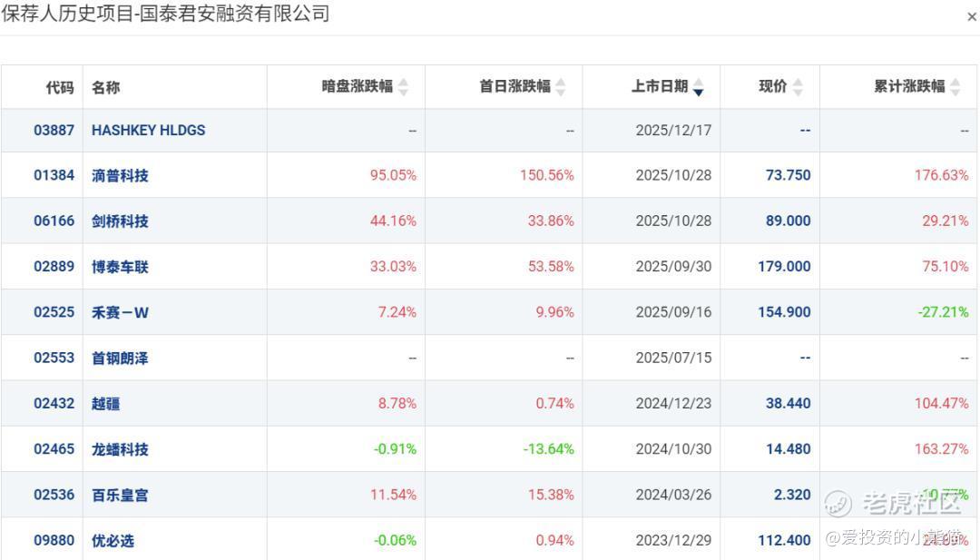Click listing date 2024/03/26

[673, 495]
